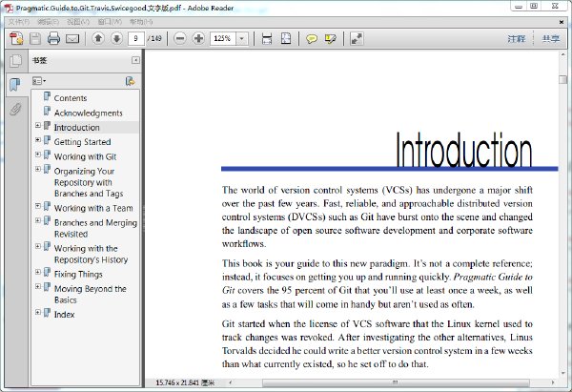This screenshot has width=572, height=392.
Task: Expand the Introduction bookmark node
Action: [38, 125]
